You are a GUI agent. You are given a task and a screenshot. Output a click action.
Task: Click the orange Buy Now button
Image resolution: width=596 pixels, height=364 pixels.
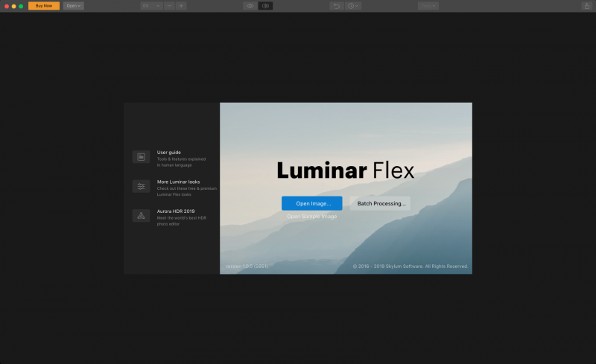[x=44, y=6]
